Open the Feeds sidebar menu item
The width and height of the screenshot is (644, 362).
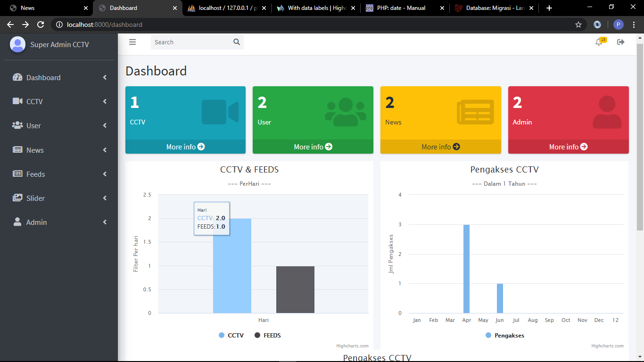click(x=36, y=174)
